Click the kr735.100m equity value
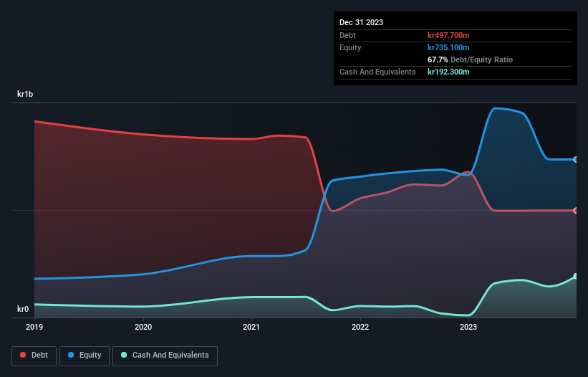Viewport: 588px width, 377px height. click(448, 47)
